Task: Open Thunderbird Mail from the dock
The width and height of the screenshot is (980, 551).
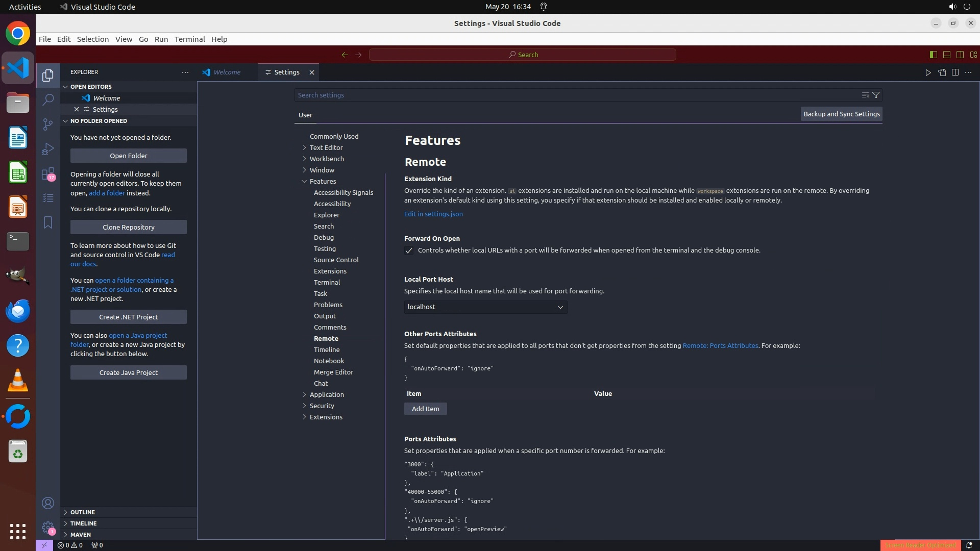Action: point(18,311)
